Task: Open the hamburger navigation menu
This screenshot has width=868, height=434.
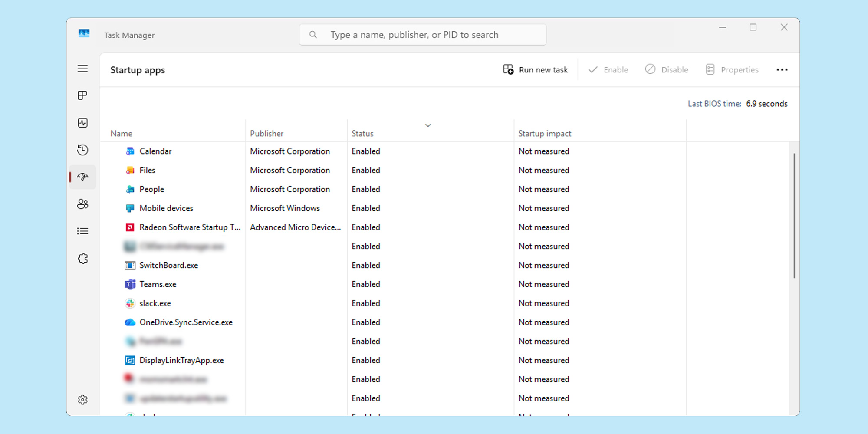Action: point(82,69)
